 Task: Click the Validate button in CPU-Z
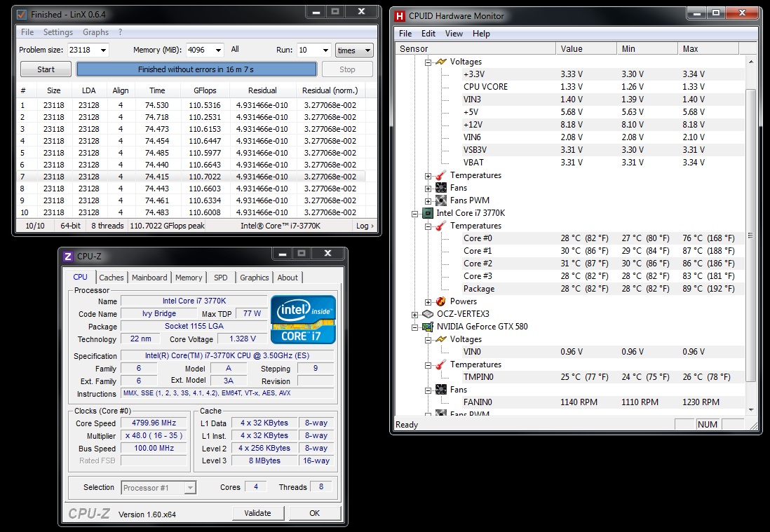(x=257, y=513)
